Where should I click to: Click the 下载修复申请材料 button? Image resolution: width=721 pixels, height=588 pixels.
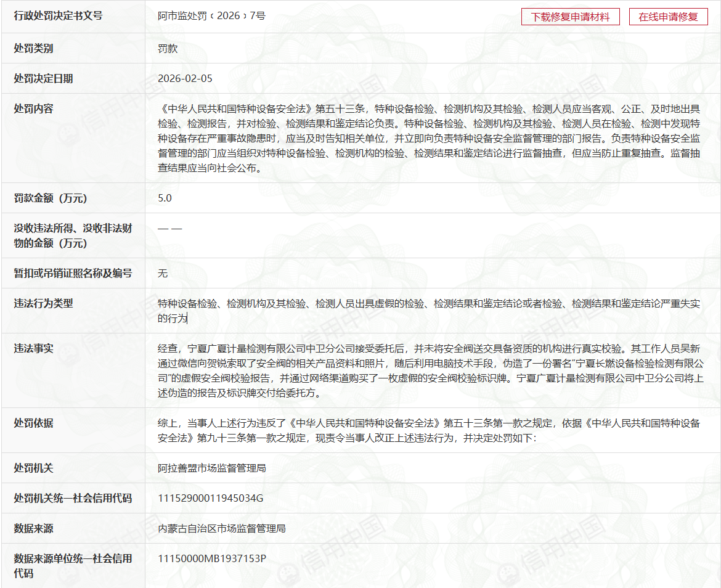(x=570, y=17)
